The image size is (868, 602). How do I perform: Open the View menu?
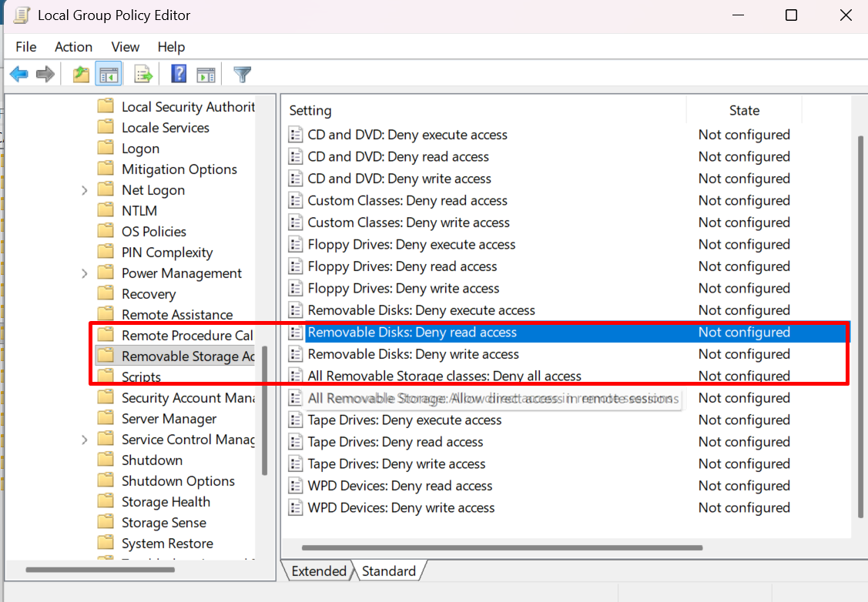click(126, 47)
